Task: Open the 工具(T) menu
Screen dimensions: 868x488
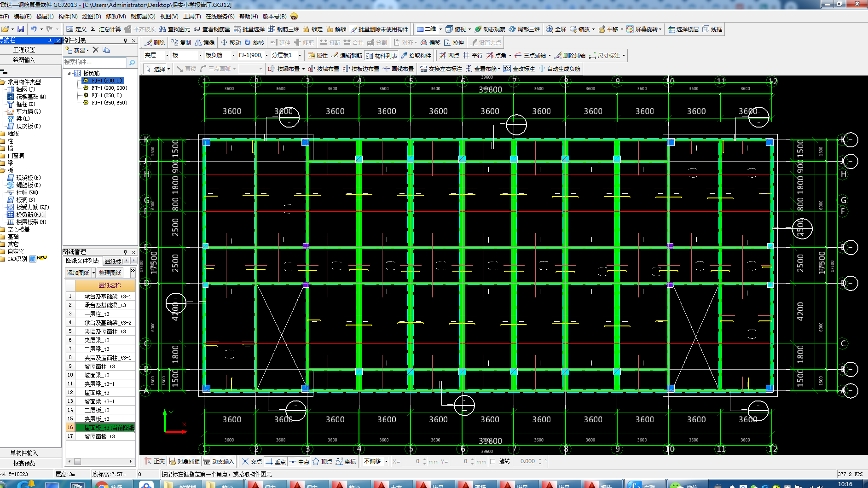Action: [x=192, y=16]
